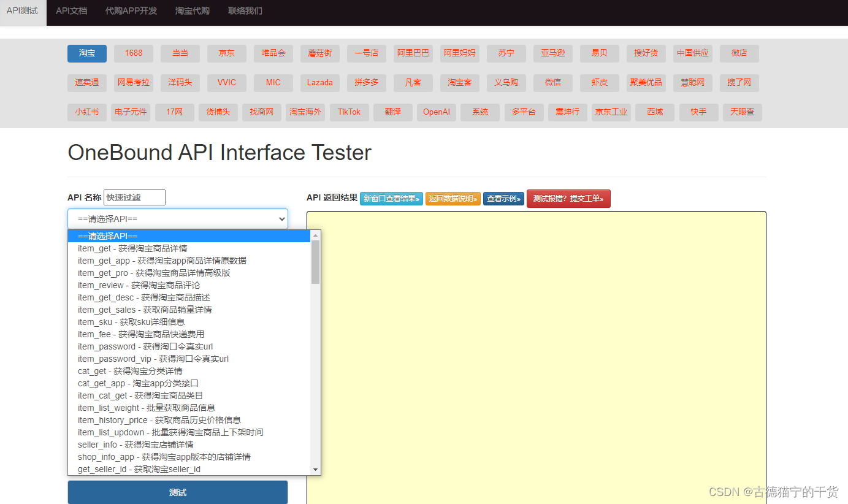Click the API dropdown scrollbar thumb
The image size is (848, 504).
click(315, 262)
